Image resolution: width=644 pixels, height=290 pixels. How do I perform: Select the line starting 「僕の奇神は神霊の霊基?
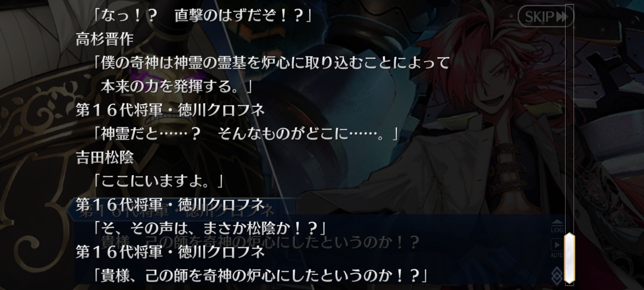point(271,63)
